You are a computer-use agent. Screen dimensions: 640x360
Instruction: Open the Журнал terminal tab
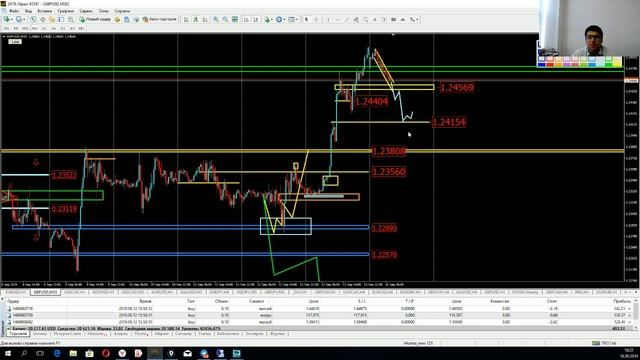coord(277,334)
